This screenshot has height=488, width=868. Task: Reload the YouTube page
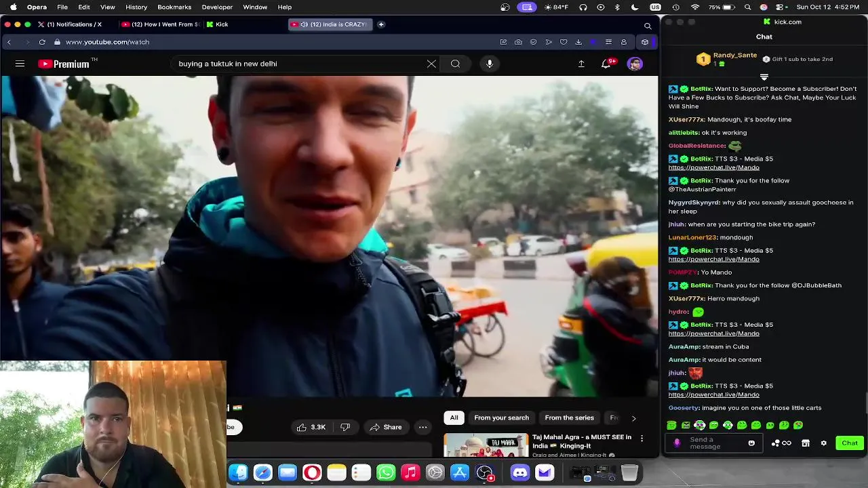(x=42, y=42)
